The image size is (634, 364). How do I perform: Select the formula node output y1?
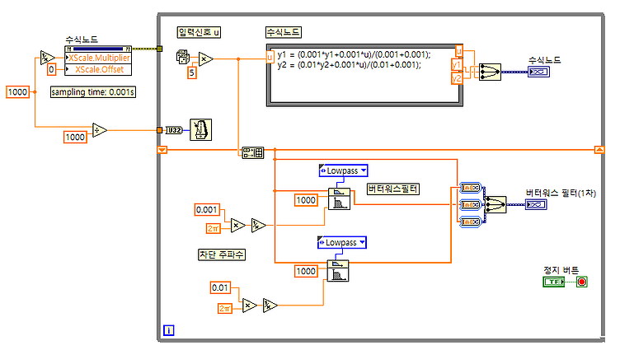pos(457,65)
